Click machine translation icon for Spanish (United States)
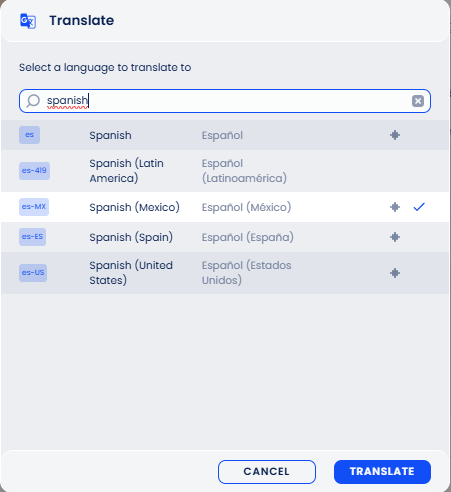Screen dimensions: 451x492 pos(395,273)
